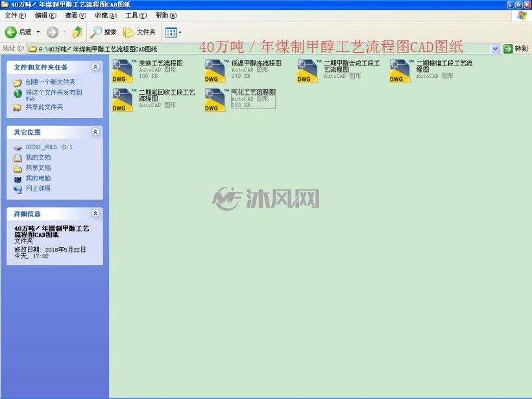532x399 pixels.
Task: Go up one folder level
Action: tap(77, 32)
